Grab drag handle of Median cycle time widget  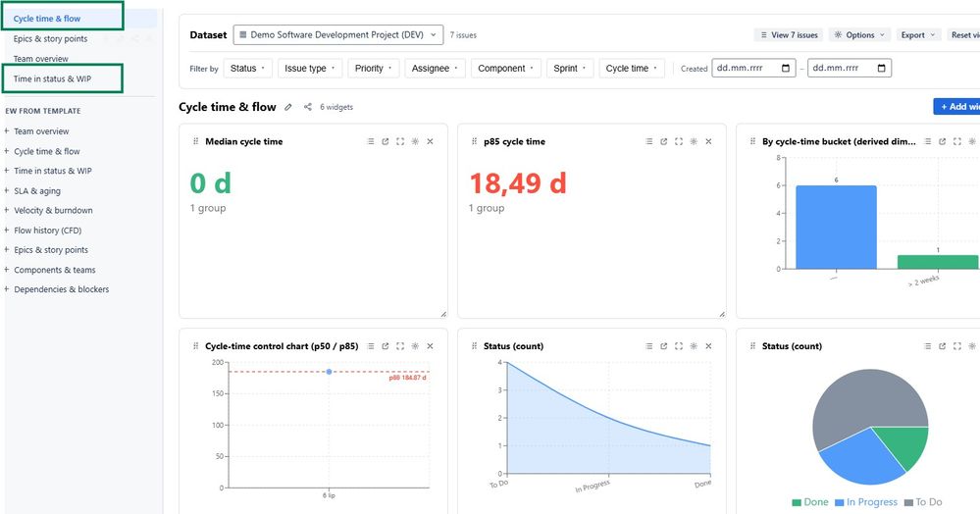[x=195, y=141]
